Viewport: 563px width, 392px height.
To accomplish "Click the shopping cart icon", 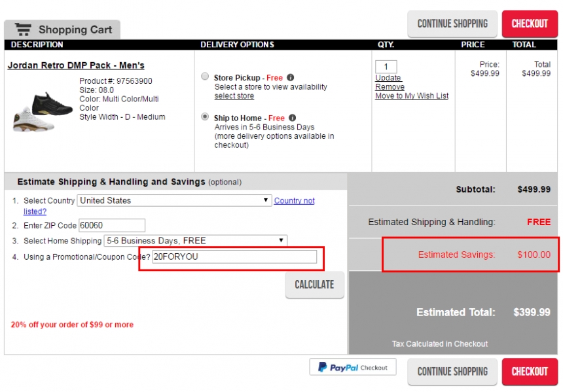I will point(23,29).
